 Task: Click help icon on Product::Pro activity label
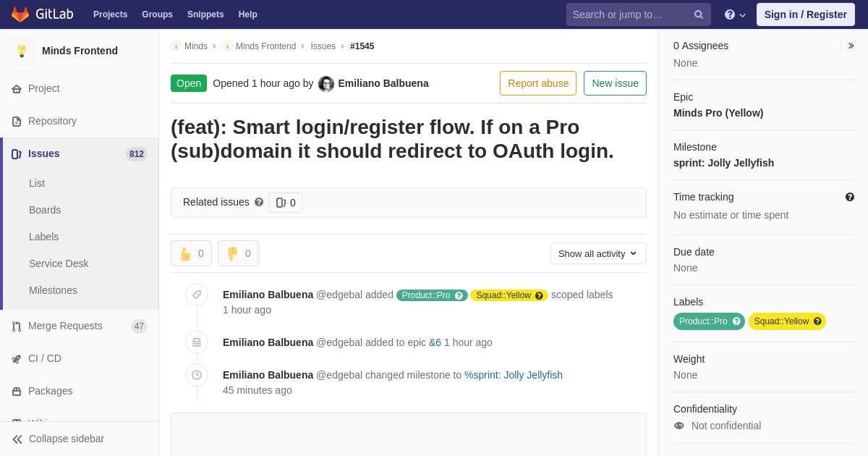(x=459, y=295)
